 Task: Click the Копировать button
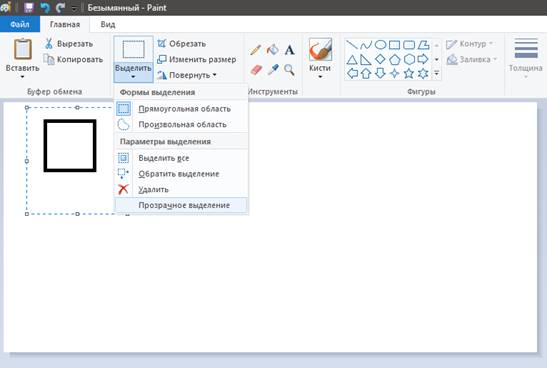tap(74, 60)
